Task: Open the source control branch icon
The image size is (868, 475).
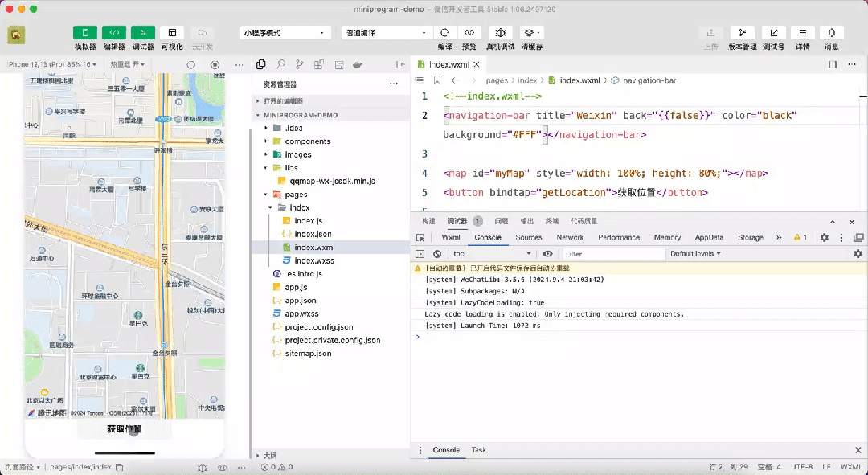Action: coord(300,65)
